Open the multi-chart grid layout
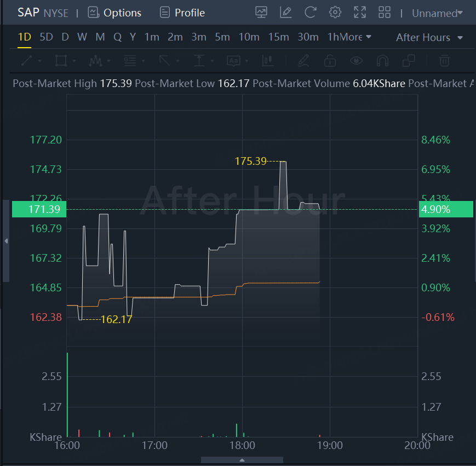Screen dimensions: 476x466 pos(385,13)
